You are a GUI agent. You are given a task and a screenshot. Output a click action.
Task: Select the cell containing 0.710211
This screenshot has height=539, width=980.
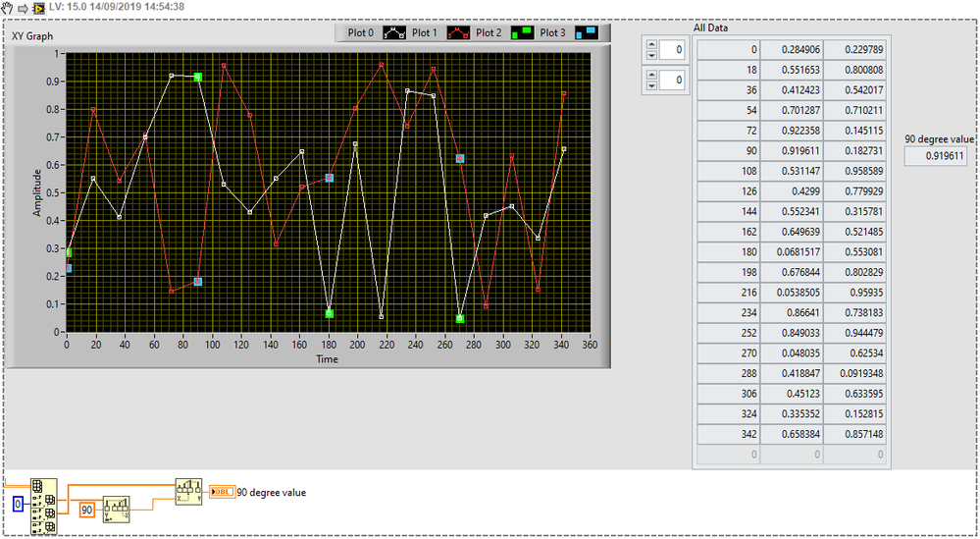855,111
